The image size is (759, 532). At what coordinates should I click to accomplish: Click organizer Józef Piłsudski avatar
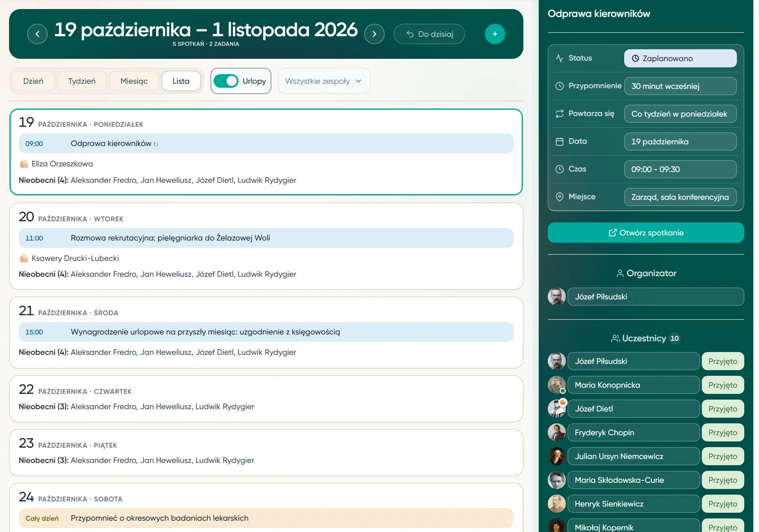[x=557, y=297]
